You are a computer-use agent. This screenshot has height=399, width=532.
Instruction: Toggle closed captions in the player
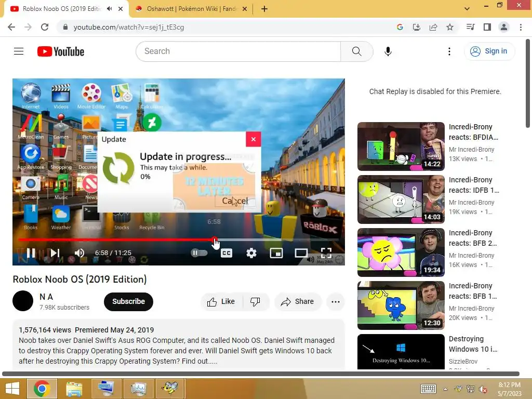click(227, 253)
